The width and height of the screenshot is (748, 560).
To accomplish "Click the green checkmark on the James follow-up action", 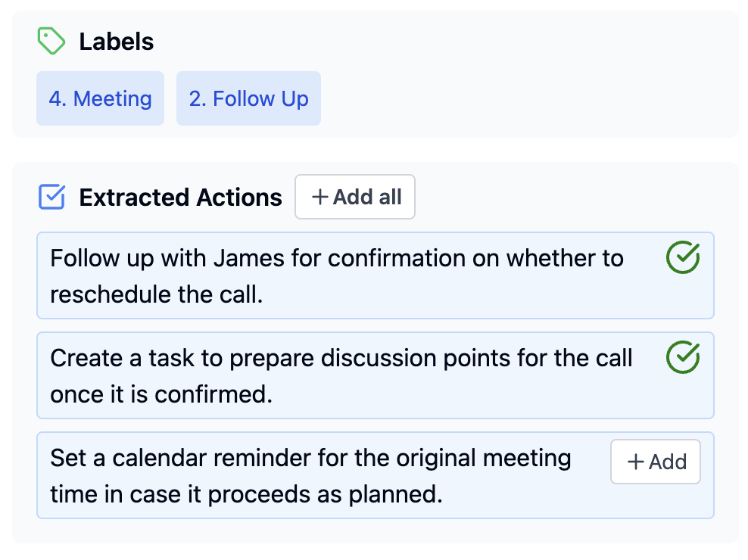I will pos(682,258).
